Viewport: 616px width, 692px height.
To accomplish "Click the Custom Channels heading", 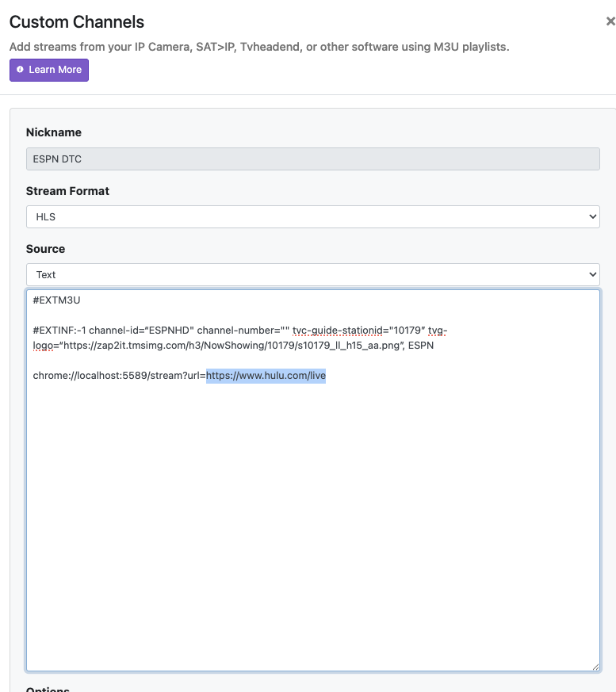I will click(77, 22).
